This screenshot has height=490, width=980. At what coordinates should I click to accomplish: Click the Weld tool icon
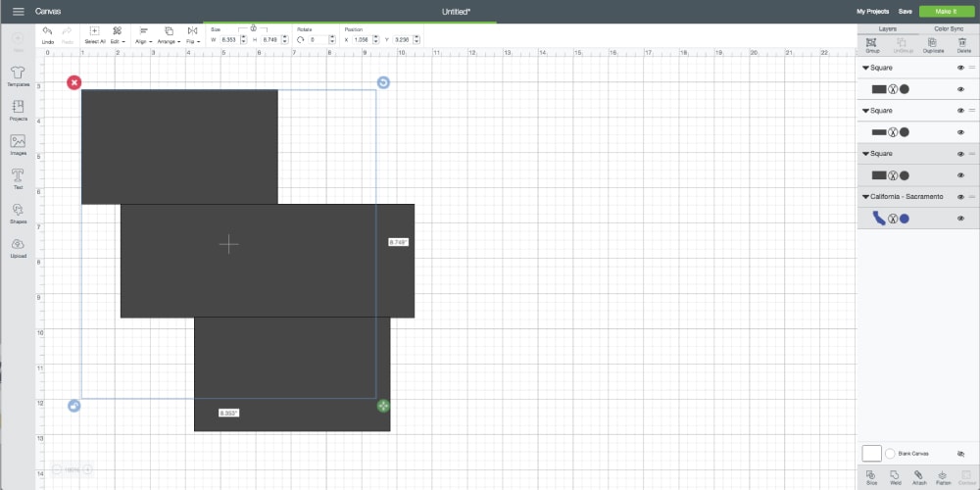pyautogui.click(x=895, y=475)
